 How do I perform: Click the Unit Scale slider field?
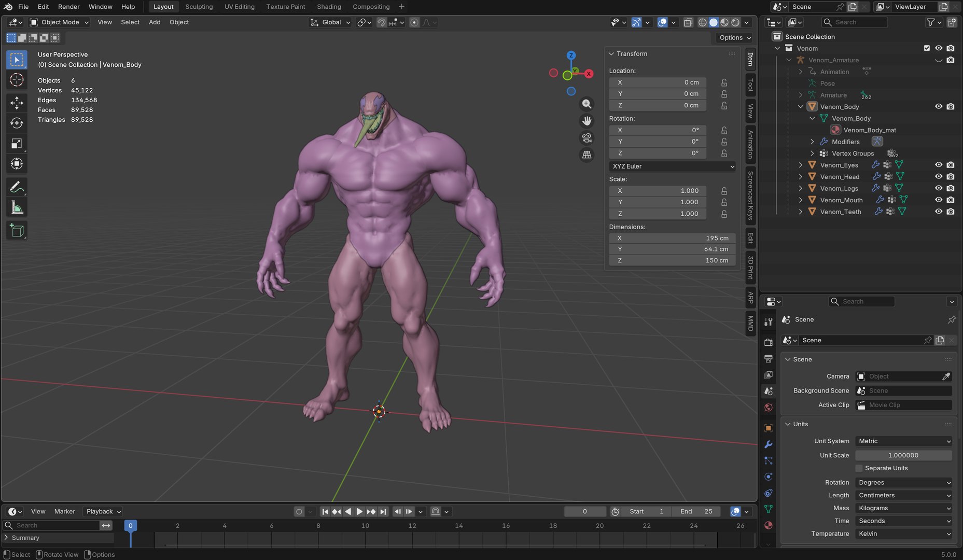[904, 455]
